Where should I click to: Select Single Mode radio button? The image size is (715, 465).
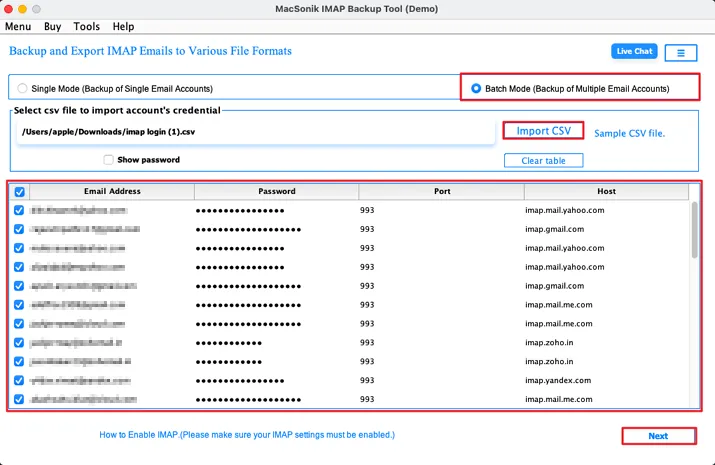coord(22,88)
